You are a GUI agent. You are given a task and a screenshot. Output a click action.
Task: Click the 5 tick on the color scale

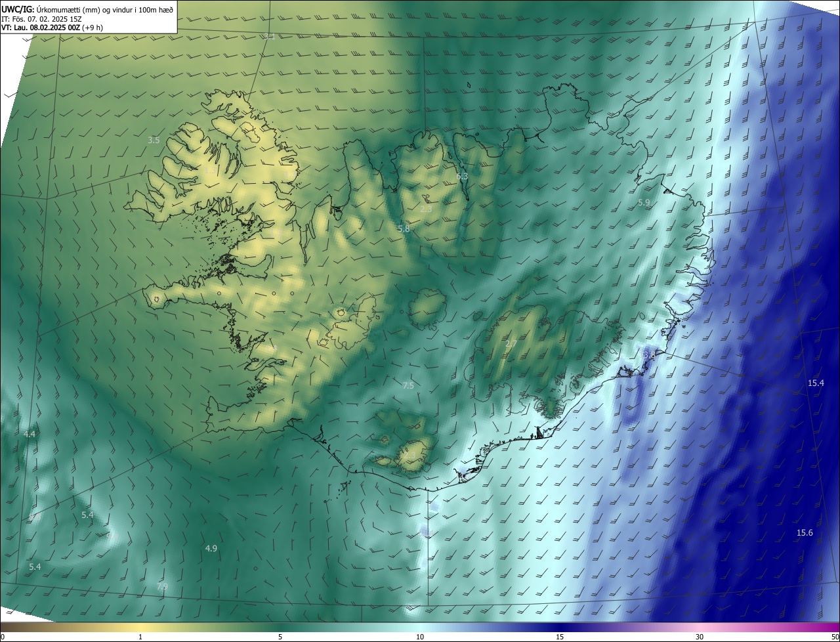click(x=280, y=637)
